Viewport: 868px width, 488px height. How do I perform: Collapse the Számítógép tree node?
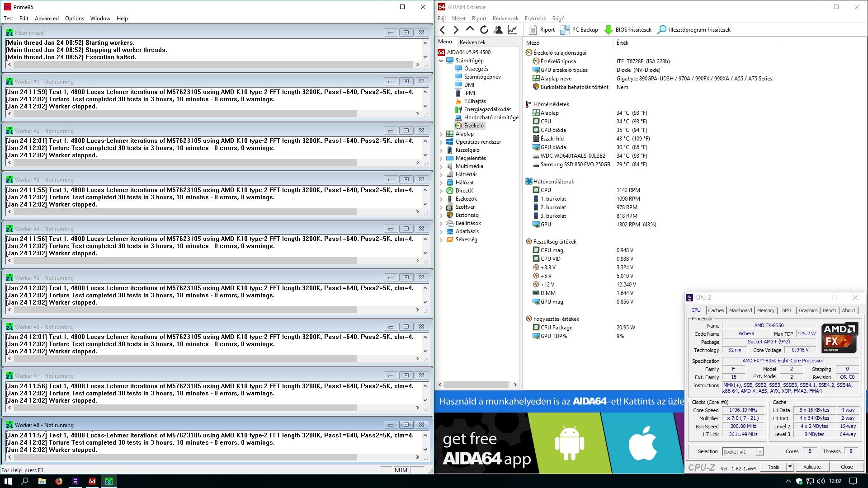coord(441,61)
